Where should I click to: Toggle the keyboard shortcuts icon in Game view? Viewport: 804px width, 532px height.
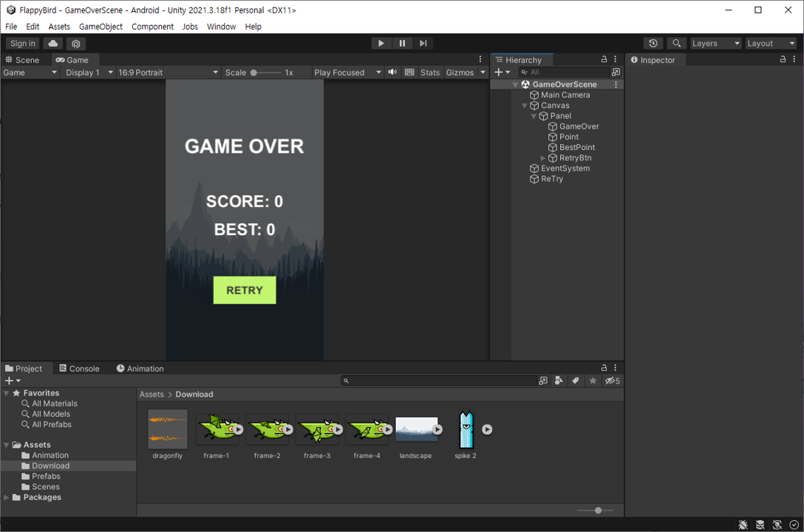tap(409, 72)
